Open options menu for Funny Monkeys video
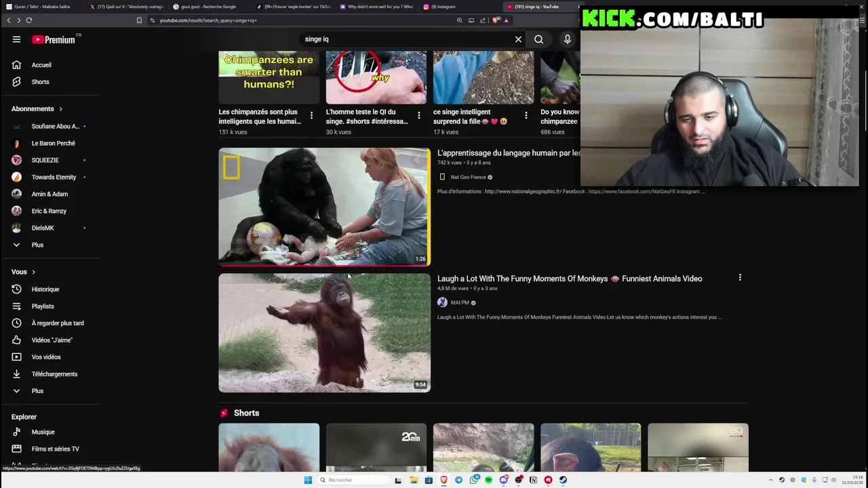 pos(740,277)
